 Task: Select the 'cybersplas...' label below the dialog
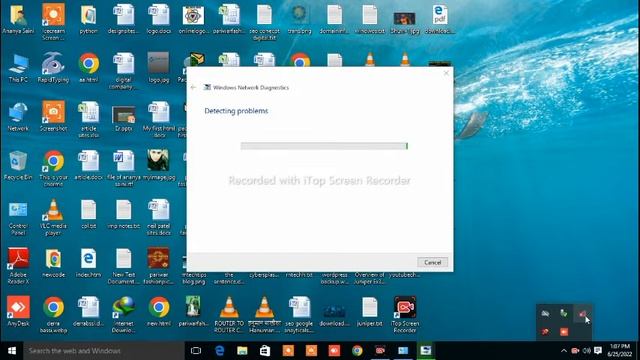pos(264,275)
